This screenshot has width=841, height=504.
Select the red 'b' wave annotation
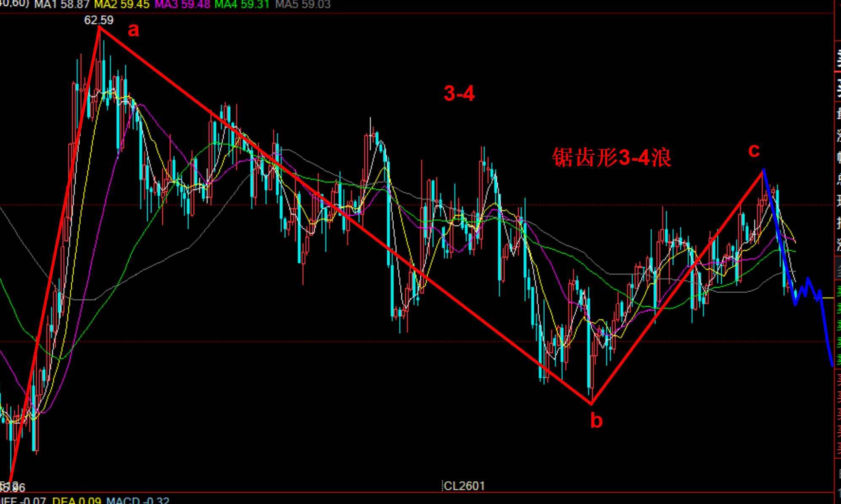pos(596,420)
